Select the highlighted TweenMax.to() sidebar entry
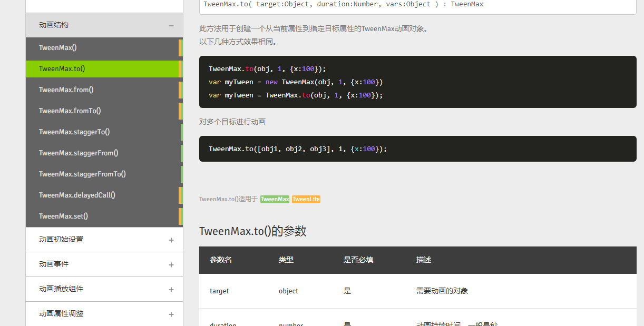Screen dimensions: 644x326 pyautogui.click(x=104, y=69)
